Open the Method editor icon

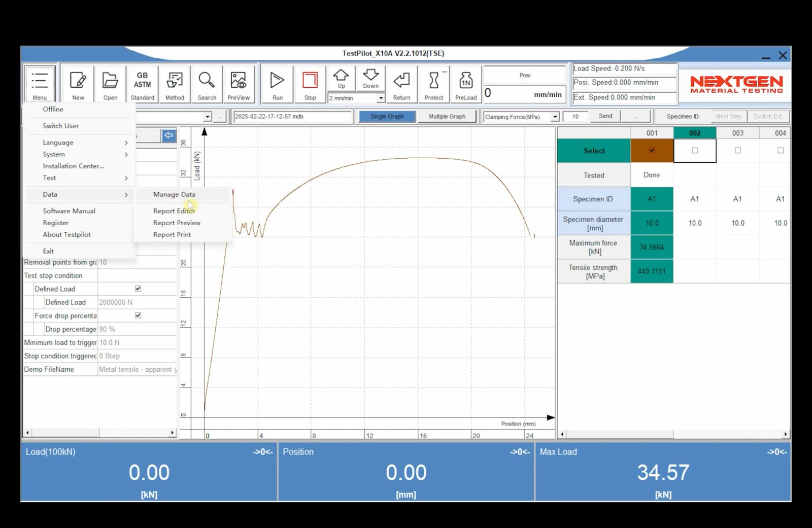(175, 84)
